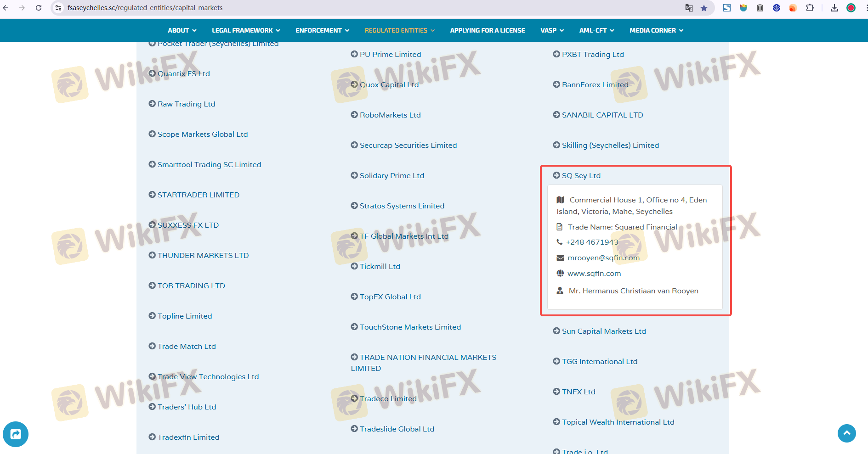Open the REGULATED ENTITIES menu

point(399,30)
